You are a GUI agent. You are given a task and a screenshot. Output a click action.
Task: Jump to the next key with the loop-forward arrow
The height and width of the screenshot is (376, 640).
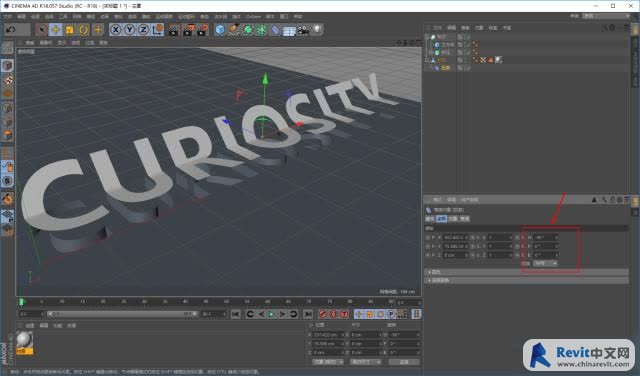point(293,314)
